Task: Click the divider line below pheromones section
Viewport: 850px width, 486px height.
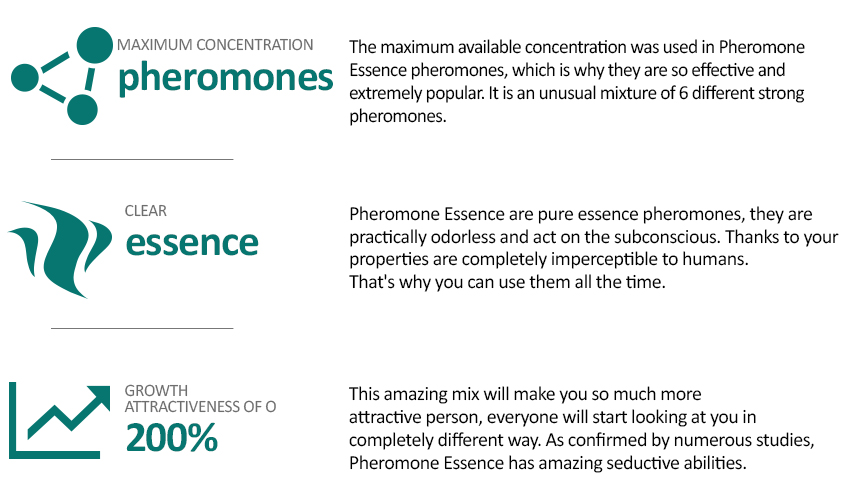Action: 142,159
